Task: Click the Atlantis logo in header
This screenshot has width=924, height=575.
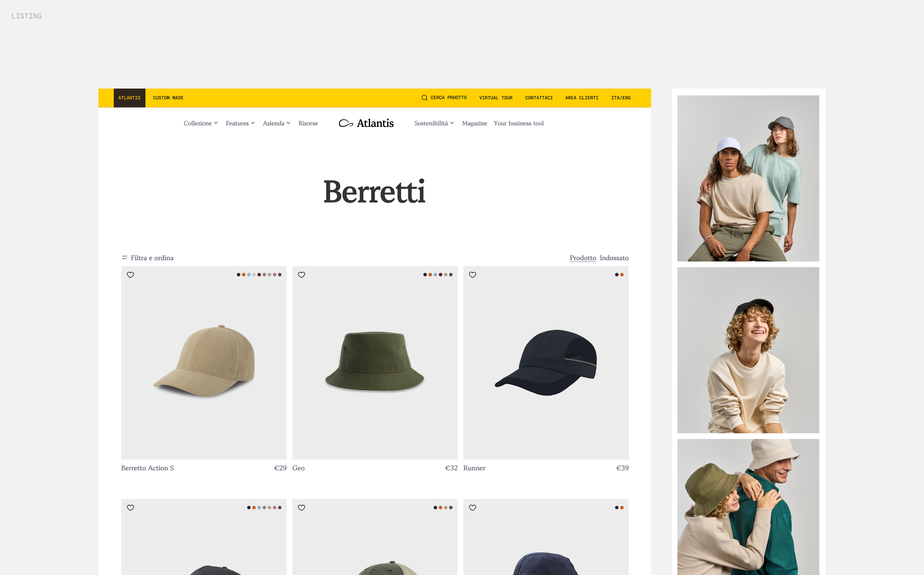Action: (x=366, y=123)
